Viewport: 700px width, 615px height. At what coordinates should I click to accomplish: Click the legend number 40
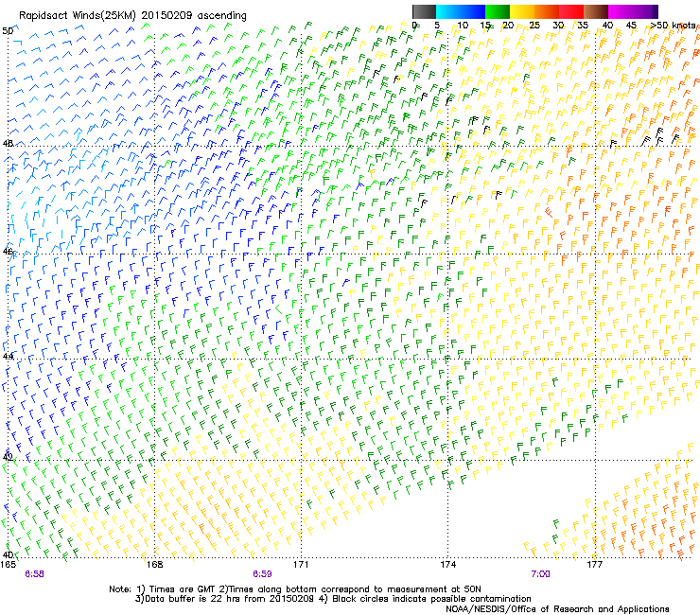point(607,26)
